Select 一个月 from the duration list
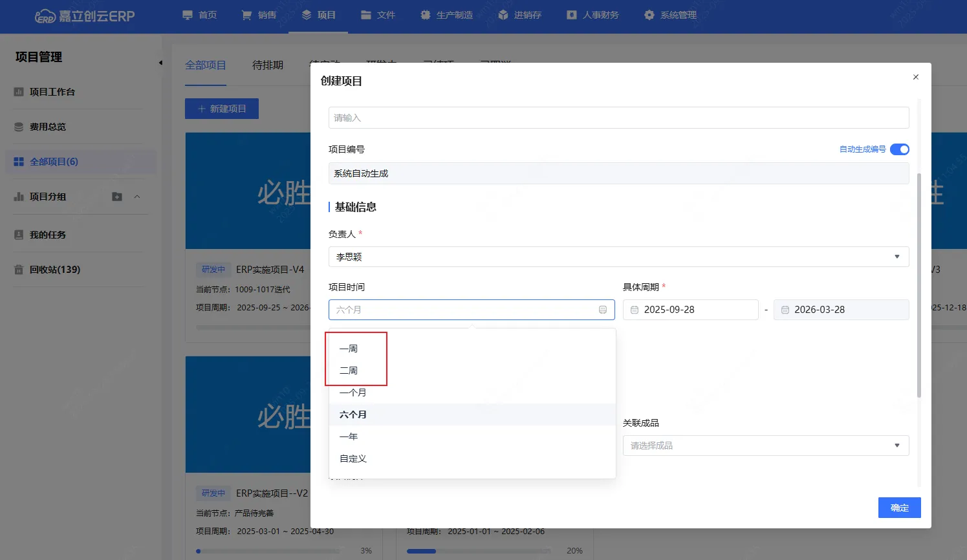 click(x=353, y=393)
